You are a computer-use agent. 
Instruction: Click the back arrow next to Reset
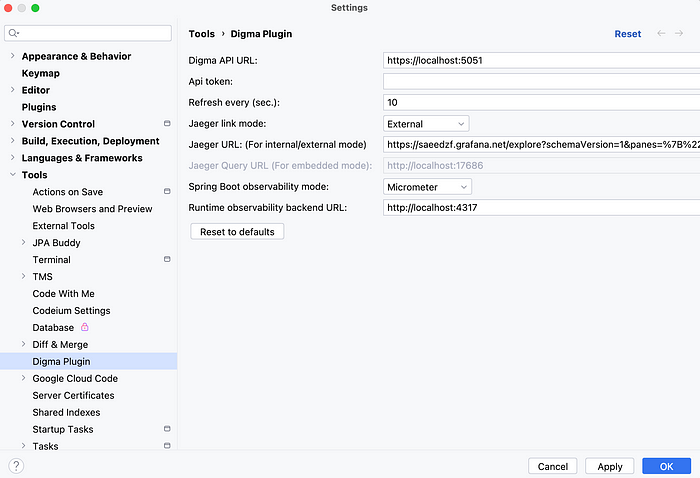pyautogui.click(x=661, y=33)
